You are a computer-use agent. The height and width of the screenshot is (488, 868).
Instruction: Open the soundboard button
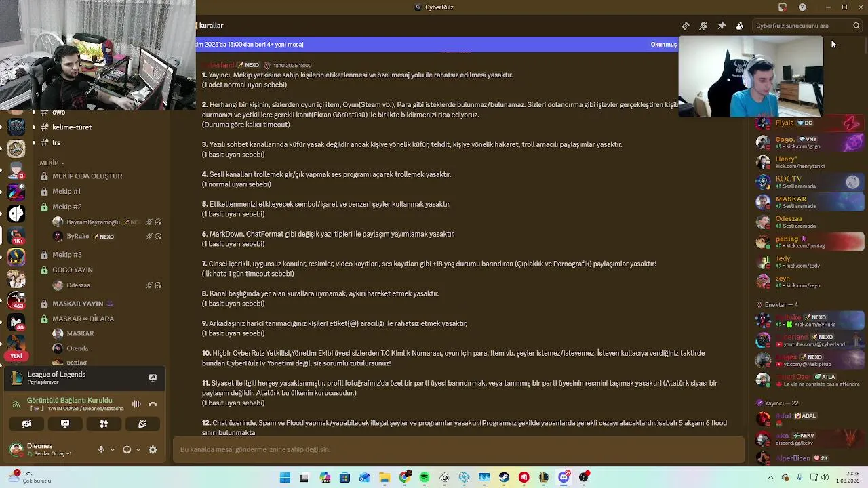tap(142, 424)
